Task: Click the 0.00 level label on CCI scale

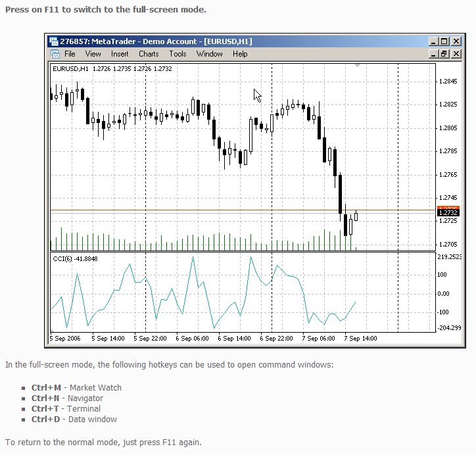Action: [443, 294]
